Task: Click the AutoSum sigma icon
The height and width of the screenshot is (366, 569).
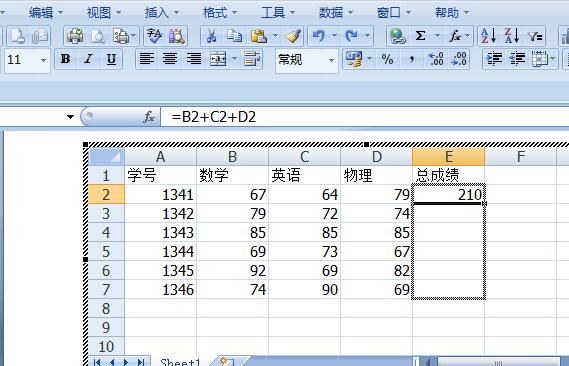Action: point(420,36)
